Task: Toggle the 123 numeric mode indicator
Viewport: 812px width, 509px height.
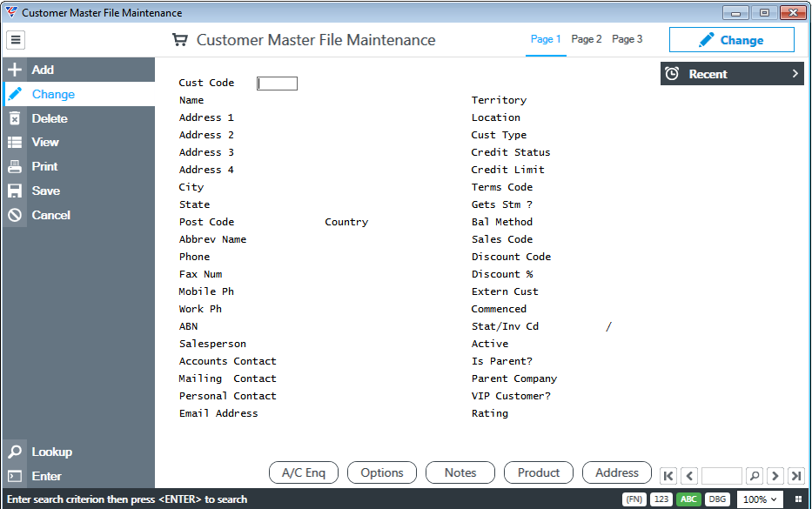Action: tap(661, 499)
